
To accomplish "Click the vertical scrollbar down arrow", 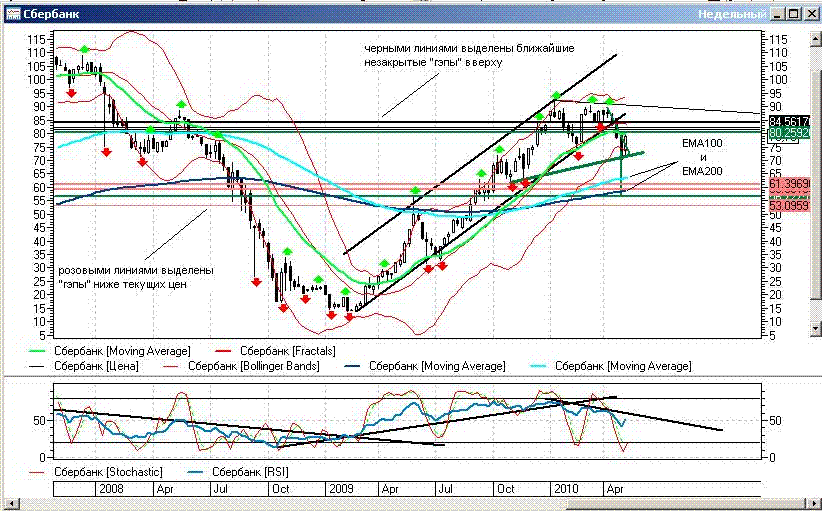I will point(816,329).
